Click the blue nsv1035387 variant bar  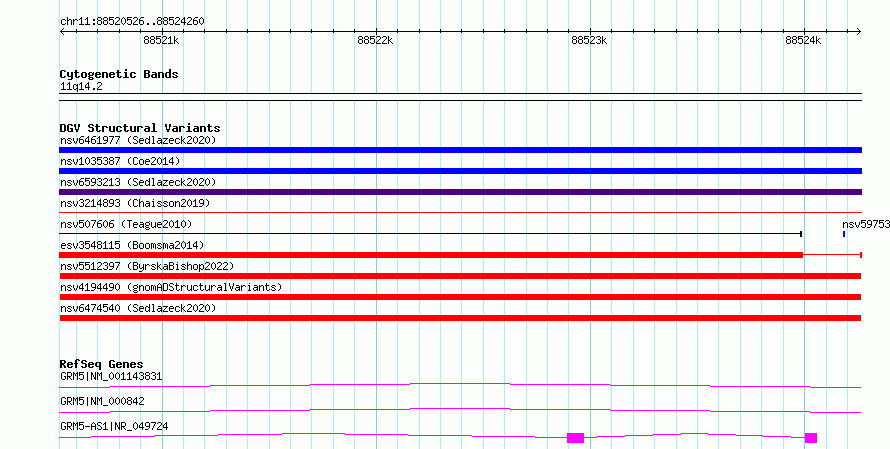[x=460, y=171]
